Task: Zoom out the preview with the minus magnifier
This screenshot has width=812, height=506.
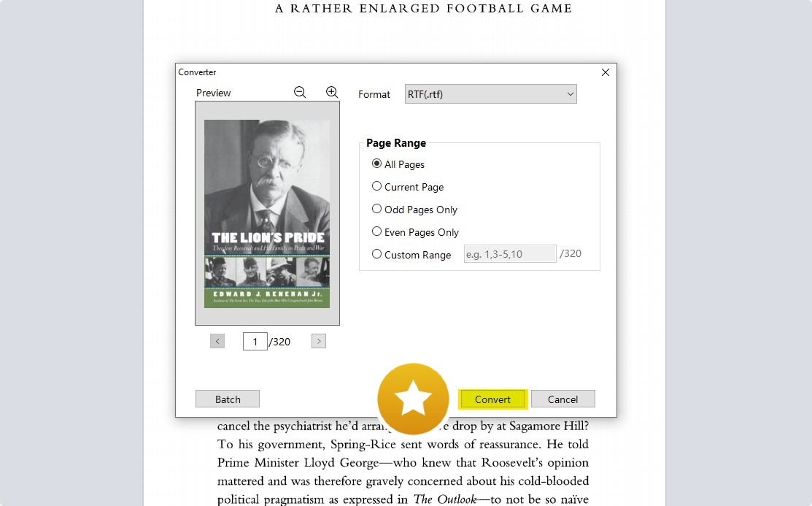Action: point(300,92)
